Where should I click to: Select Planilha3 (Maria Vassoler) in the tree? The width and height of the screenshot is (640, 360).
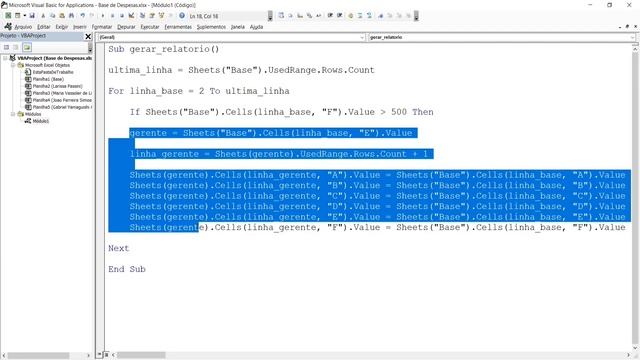coord(62,93)
